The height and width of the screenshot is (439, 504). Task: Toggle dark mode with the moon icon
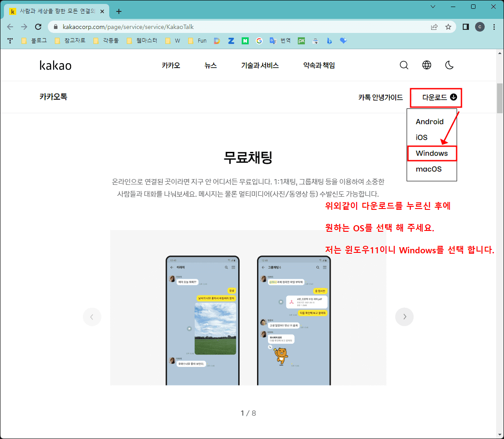coord(449,65)
